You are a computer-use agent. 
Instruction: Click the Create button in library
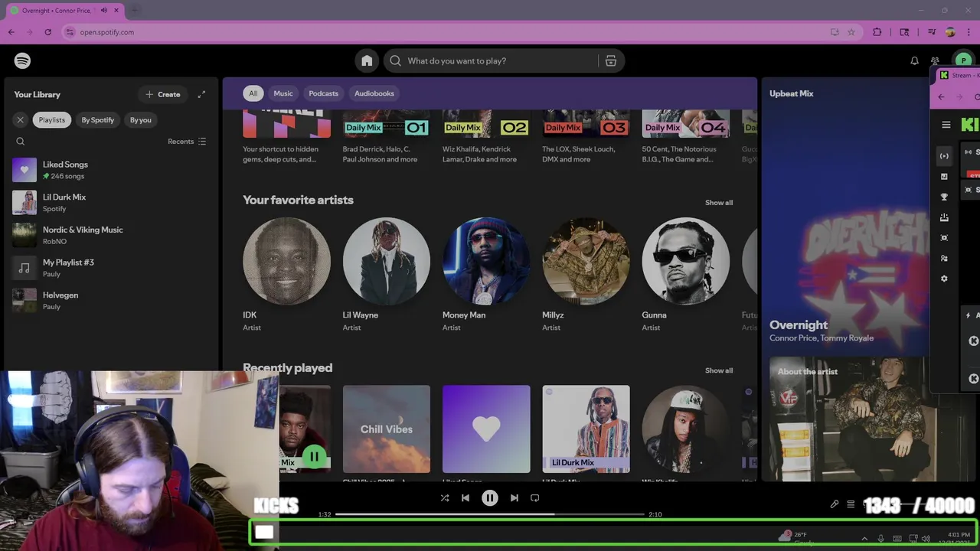coord(163,94)
